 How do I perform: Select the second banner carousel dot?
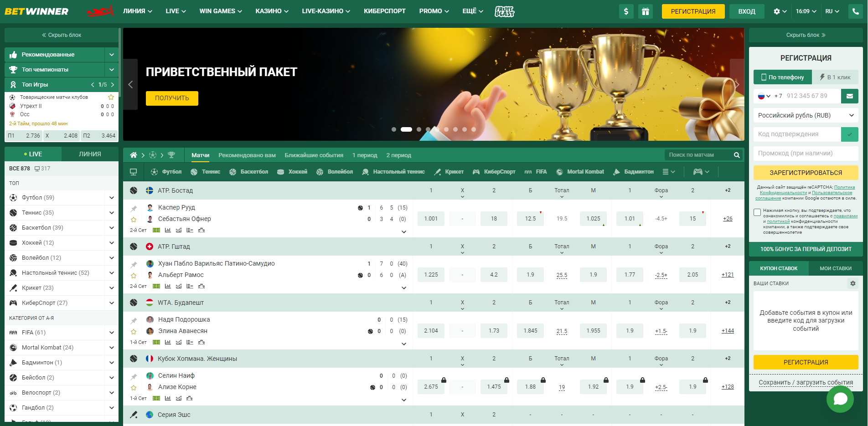point(406,129)
